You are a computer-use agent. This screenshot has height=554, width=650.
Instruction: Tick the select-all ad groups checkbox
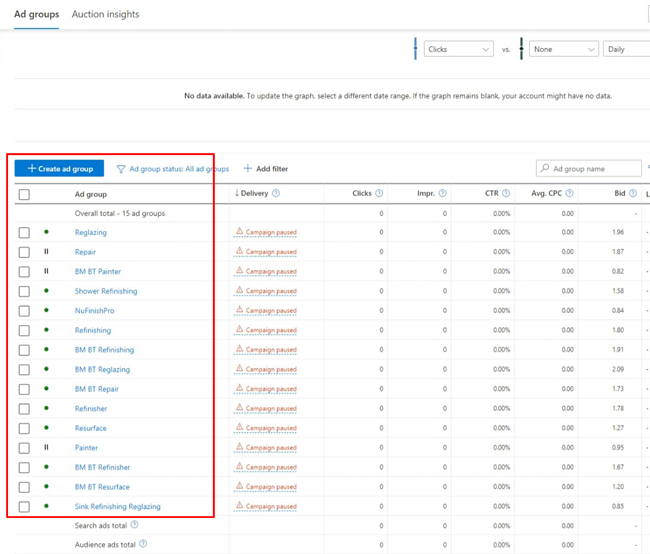pos(24,194)
